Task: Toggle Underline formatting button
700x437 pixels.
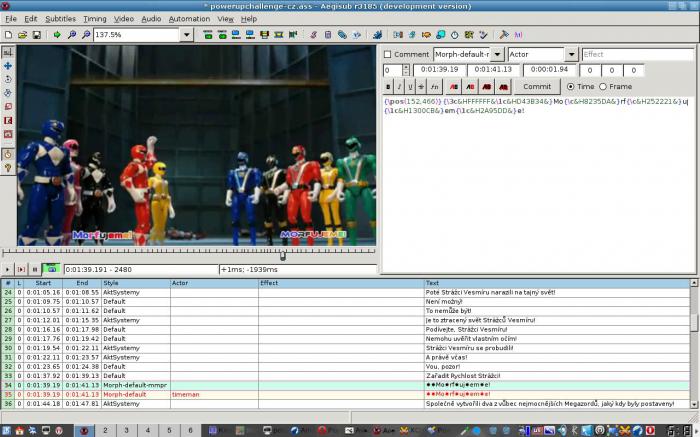Action: (410, 87)
